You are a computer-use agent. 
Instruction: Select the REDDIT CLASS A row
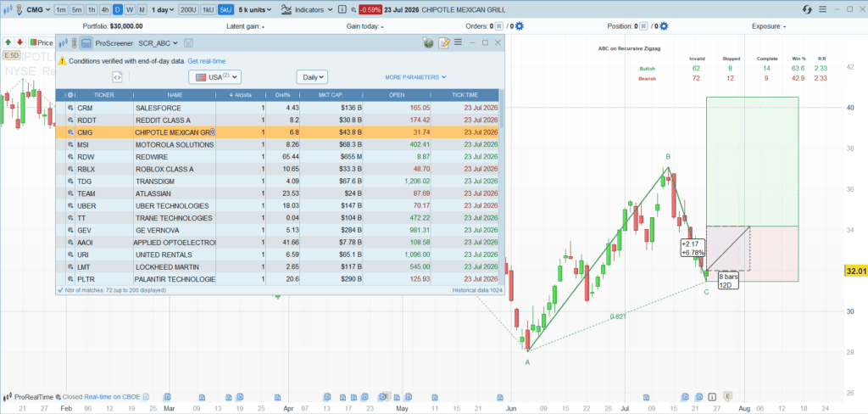click(x=277, y=120)
